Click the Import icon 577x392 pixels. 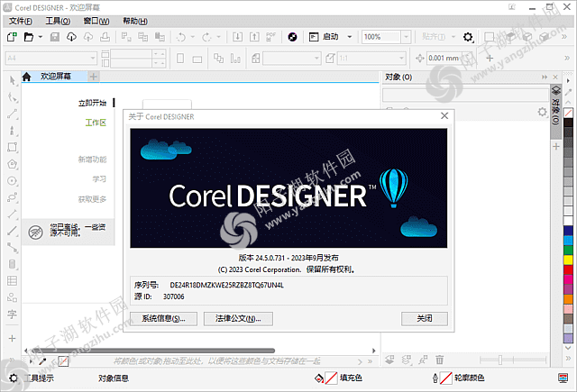(x=238, y=37)
